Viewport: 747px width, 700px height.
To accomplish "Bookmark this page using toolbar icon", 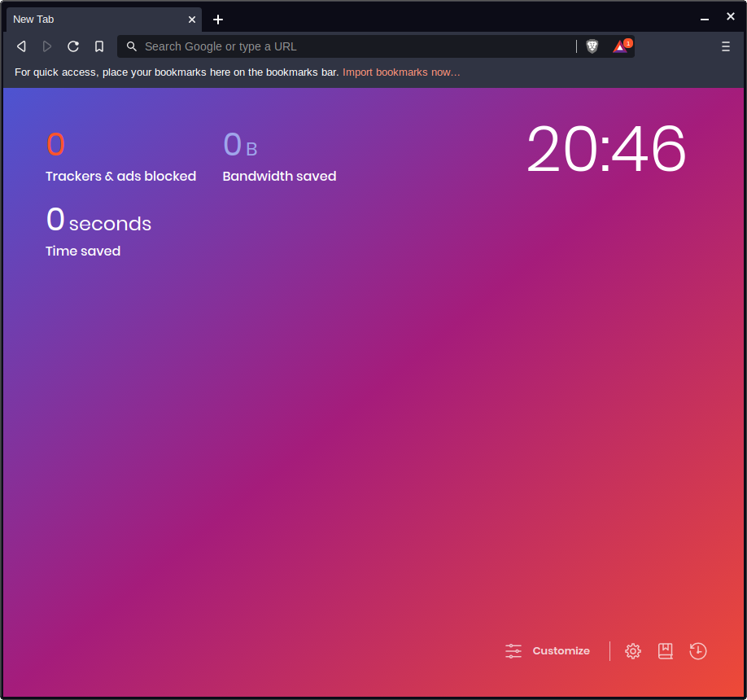I will coord(99,46).
